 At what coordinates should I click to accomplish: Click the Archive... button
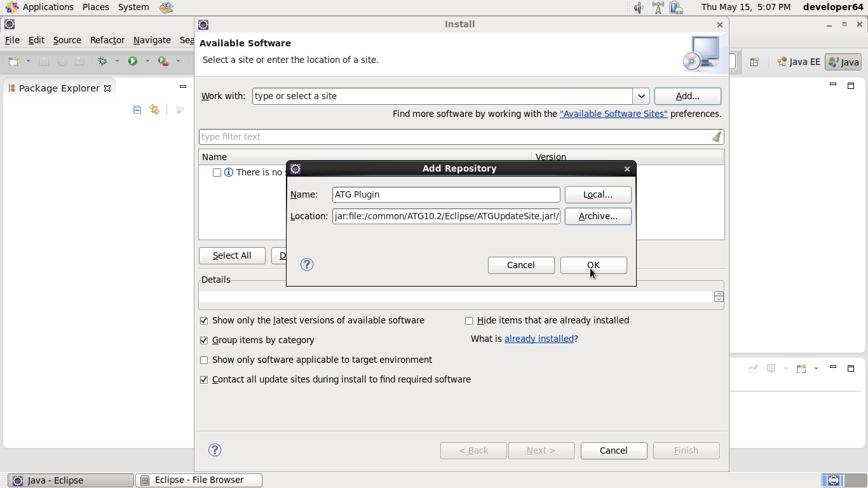[x=598, y=216]
